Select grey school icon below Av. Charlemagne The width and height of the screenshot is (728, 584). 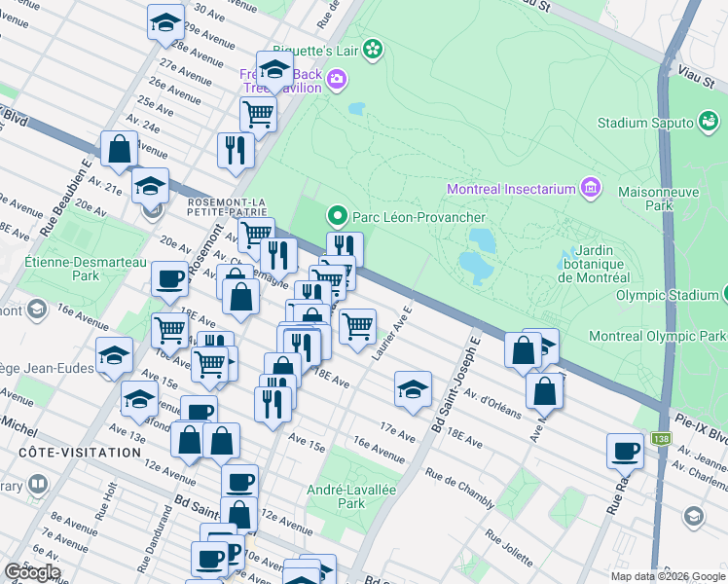(694, 516)
